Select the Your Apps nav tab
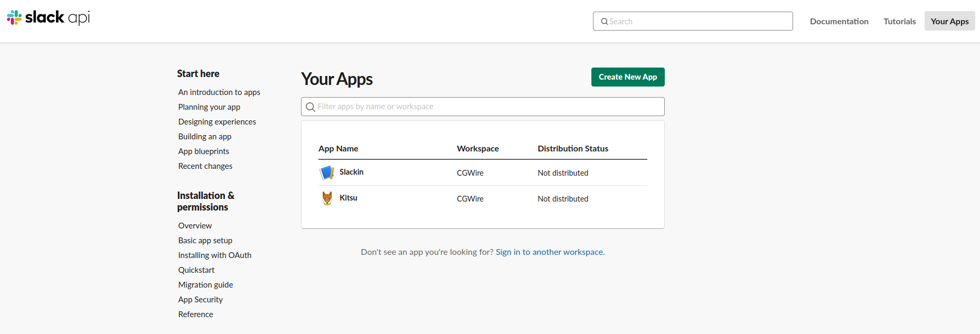 point(949,21)
